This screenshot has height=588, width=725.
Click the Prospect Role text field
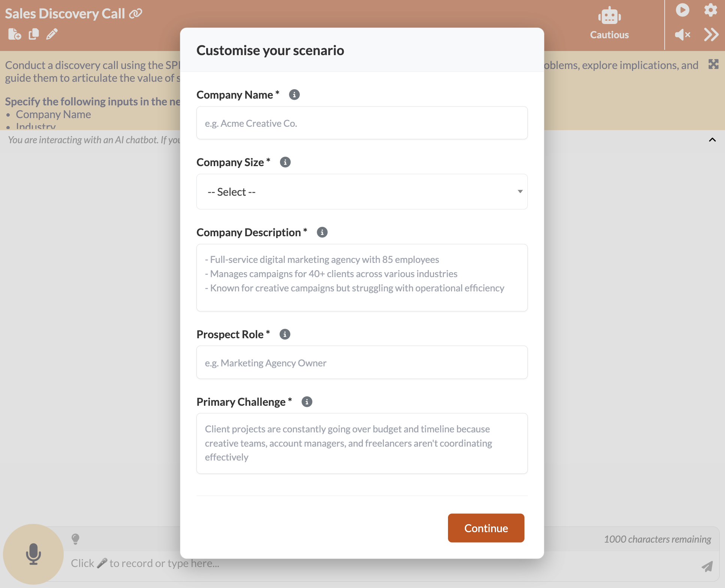[x=362, y=363]
